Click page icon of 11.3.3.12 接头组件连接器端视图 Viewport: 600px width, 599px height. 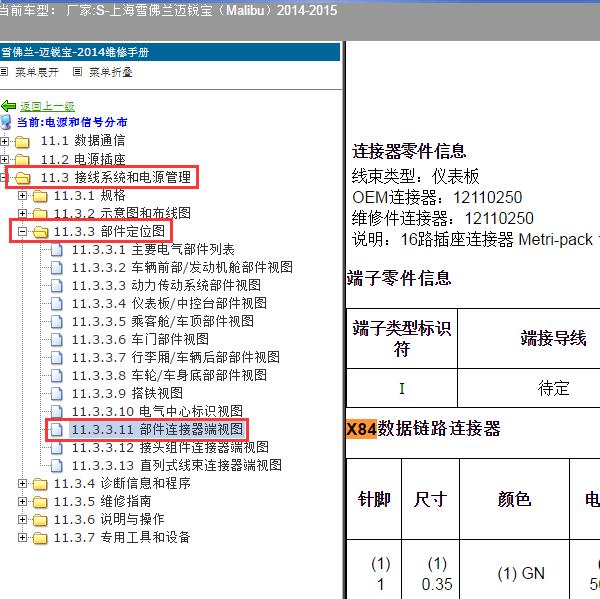click(x=57, y=448)
